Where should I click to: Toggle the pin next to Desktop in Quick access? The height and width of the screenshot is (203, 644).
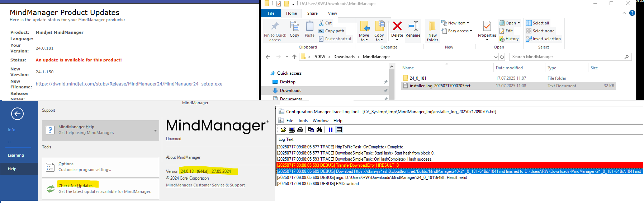pyautogui.click(x=385, y=82)
